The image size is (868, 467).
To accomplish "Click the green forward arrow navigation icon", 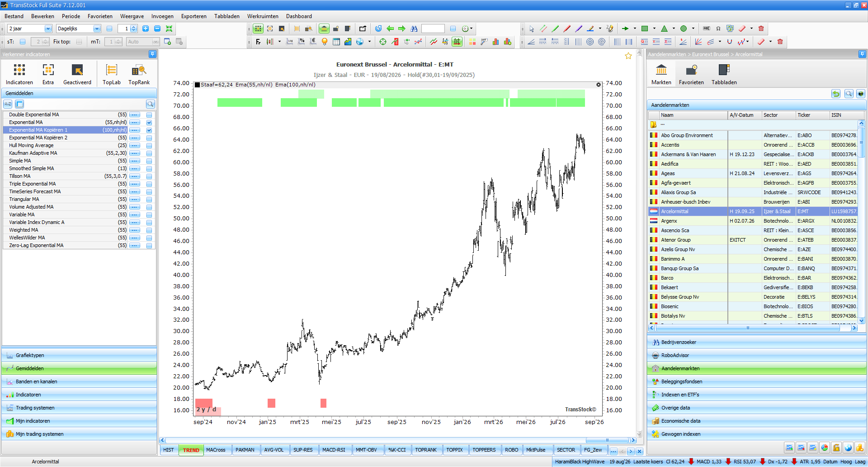I will [x=402, y=29].
